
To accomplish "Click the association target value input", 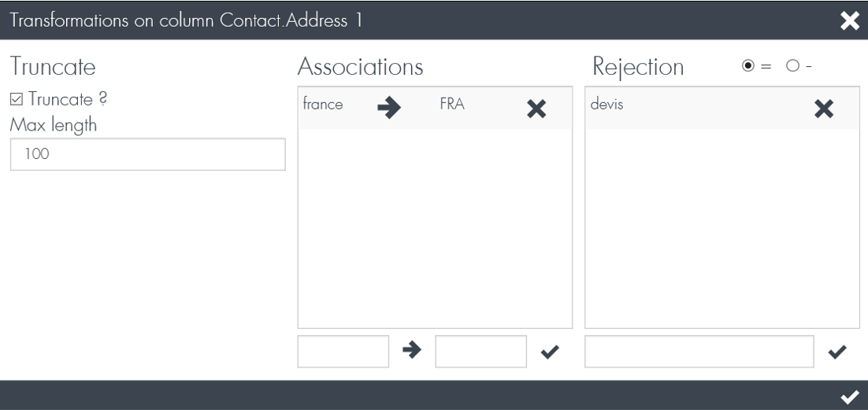I will click(481, 351).
